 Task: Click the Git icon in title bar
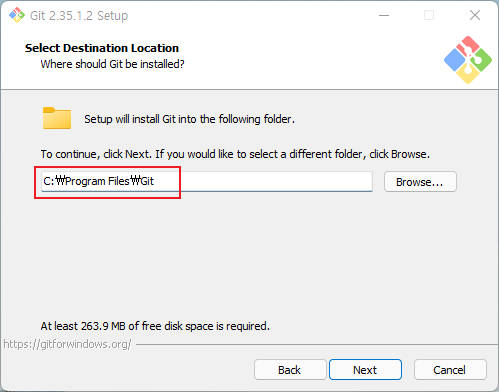[x=16, y=15]
